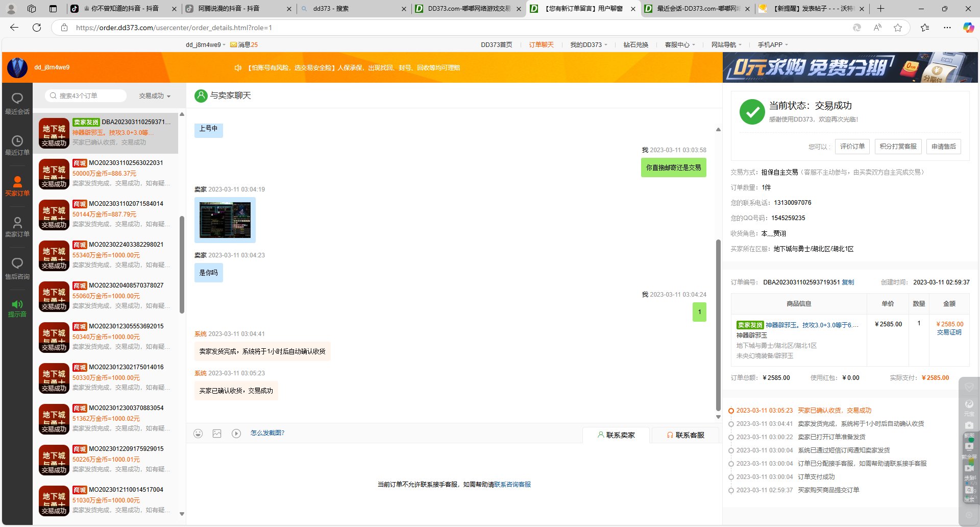980x527 pixels.
Task: Switch to the dd373 - 搜索 browser tab
Action: point(352,9)
